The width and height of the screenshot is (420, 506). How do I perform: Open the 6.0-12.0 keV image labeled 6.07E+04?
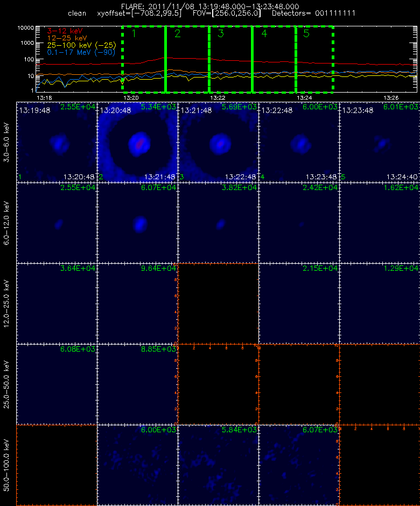137,223
